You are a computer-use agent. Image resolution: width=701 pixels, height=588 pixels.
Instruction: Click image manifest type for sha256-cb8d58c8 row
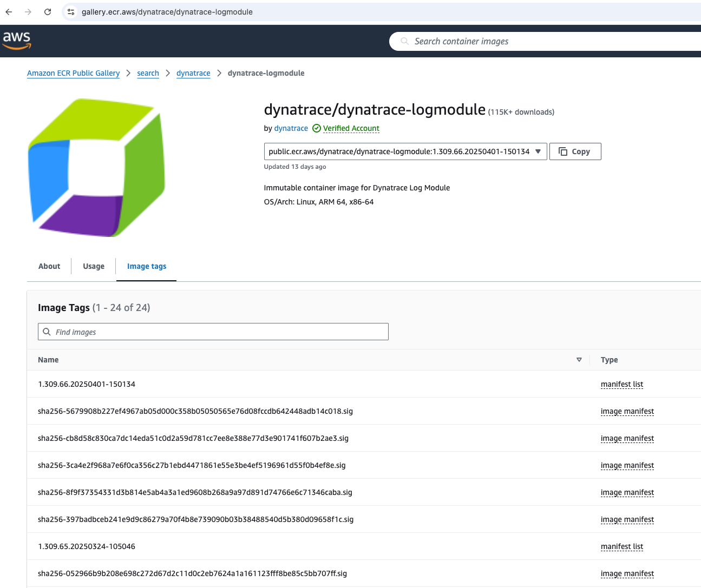pyautogui.click(x=627, y=438)
